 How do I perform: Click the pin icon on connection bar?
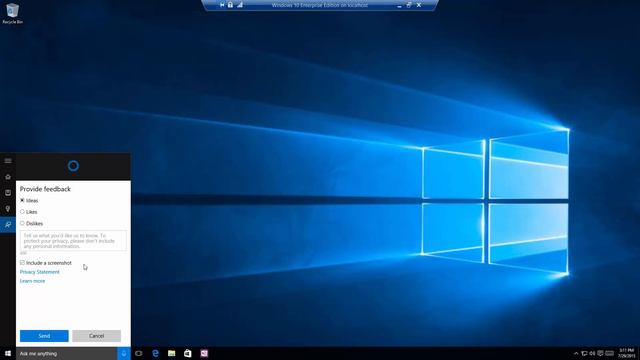coord(222,5)
